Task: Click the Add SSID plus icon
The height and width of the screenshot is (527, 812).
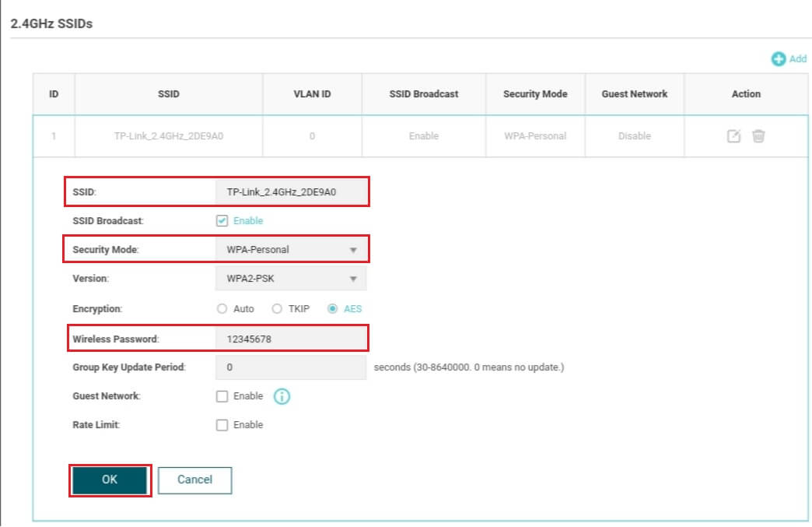Action: [778, 59]
